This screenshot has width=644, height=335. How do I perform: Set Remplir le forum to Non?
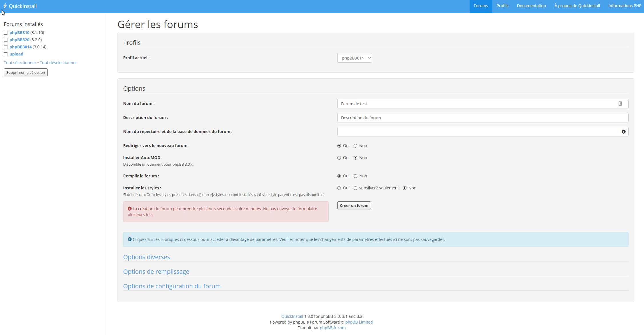click(x=355, y=176)
